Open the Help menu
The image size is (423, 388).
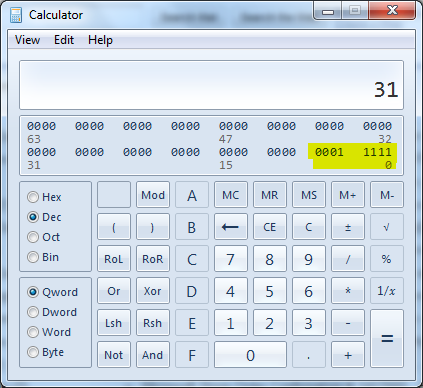point(100,40)
